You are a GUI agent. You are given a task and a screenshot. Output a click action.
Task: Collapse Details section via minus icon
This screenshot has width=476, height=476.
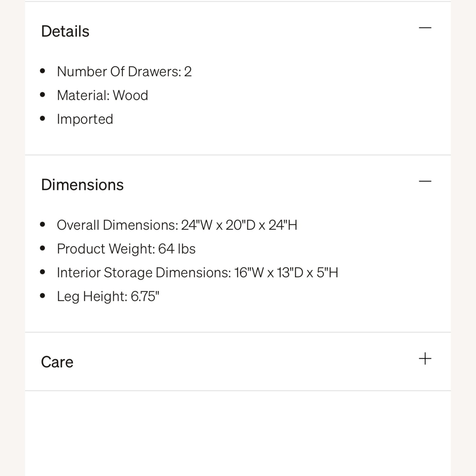click(x=425, y=28)
